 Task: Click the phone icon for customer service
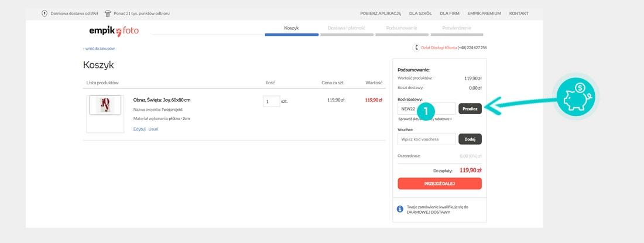click(x=416, y=47)
